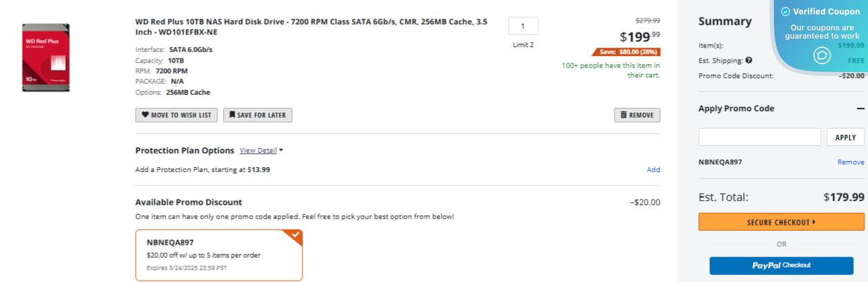The height and width of the screenshot is (282, 868).
Task: Click the Verified Coupon checkmark badge icon
Action: [x=785, y=12]
